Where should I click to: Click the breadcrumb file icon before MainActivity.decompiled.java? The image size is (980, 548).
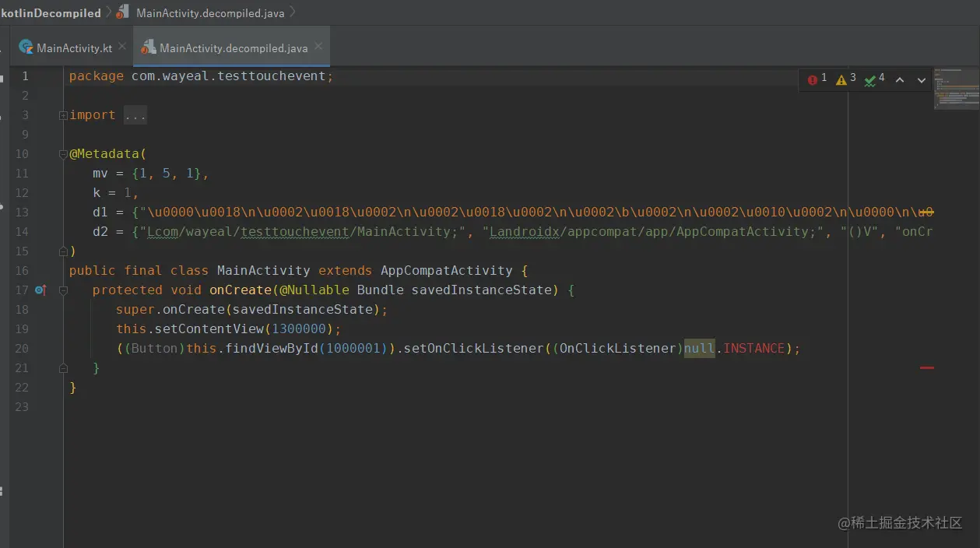pos(122,12)
